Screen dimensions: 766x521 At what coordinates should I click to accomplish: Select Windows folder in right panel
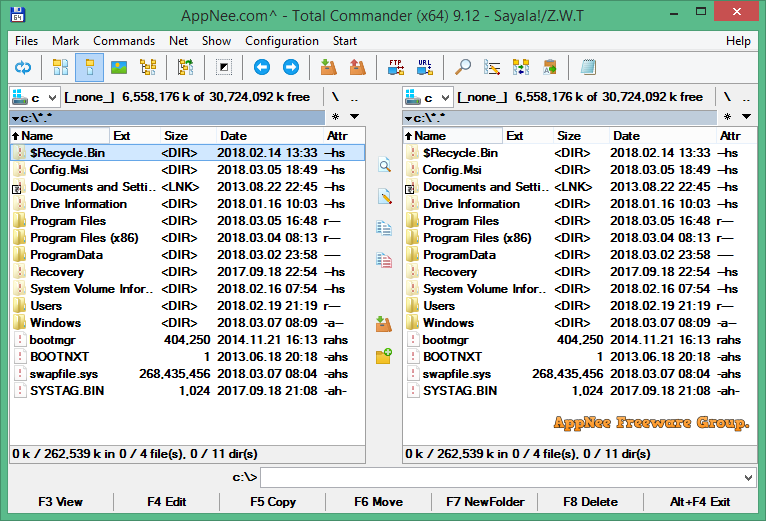(580, 323)
